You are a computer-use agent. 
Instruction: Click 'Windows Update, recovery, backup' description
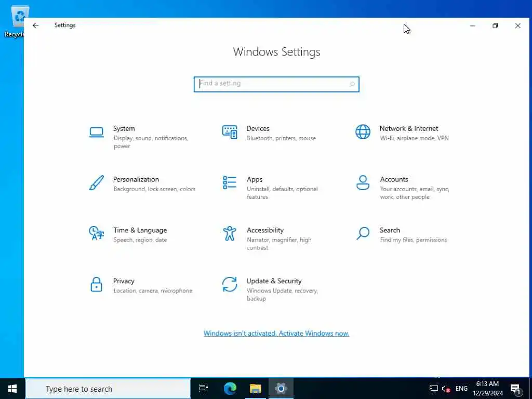point(282,295)
